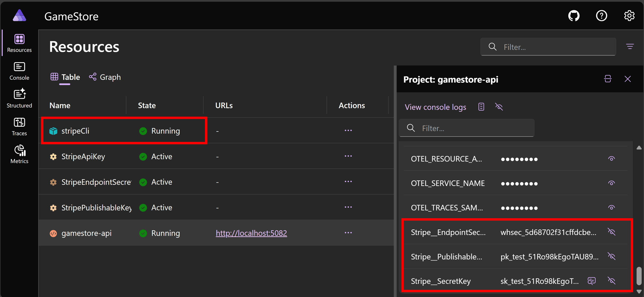Select the gamestore-api resource row
644x297 pixels.
click(x=216, y=233)
